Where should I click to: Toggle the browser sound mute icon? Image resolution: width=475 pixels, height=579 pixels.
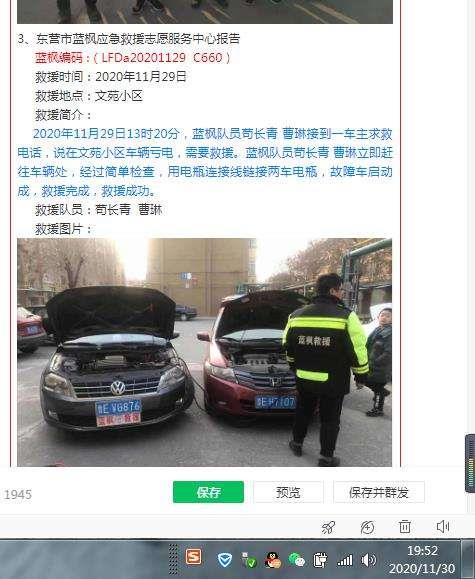tap(442, 527)
